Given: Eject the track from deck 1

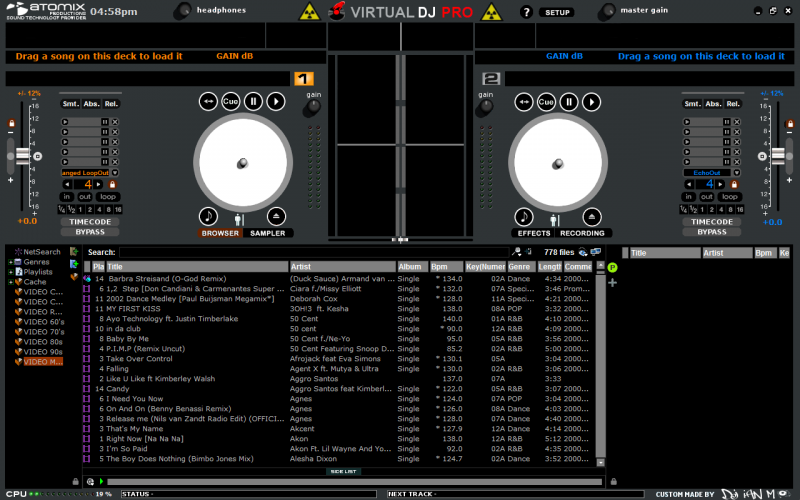Looking at the screenshot, I should (276, 216).
